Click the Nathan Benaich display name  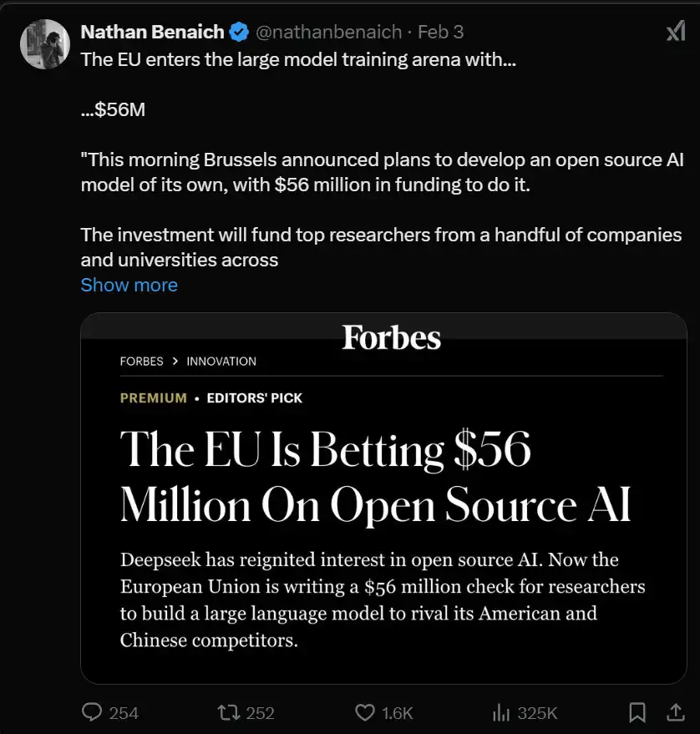pos(152,32)
